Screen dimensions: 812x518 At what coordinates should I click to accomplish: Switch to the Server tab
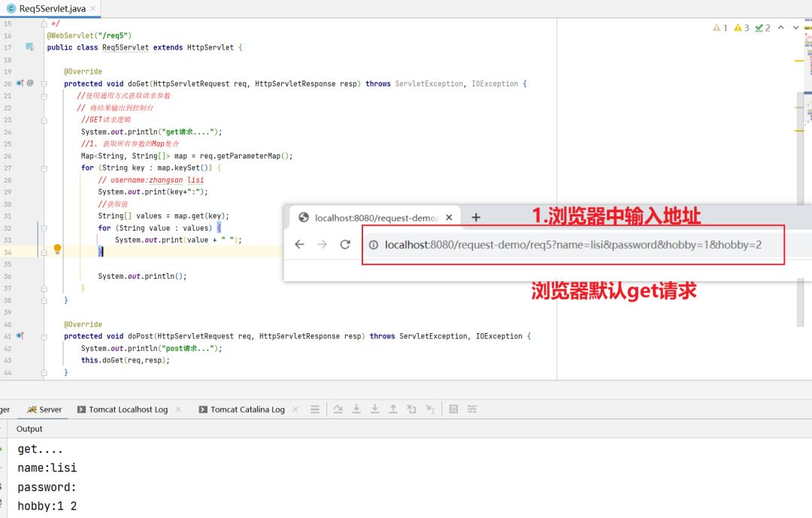(x=44, y=409)
